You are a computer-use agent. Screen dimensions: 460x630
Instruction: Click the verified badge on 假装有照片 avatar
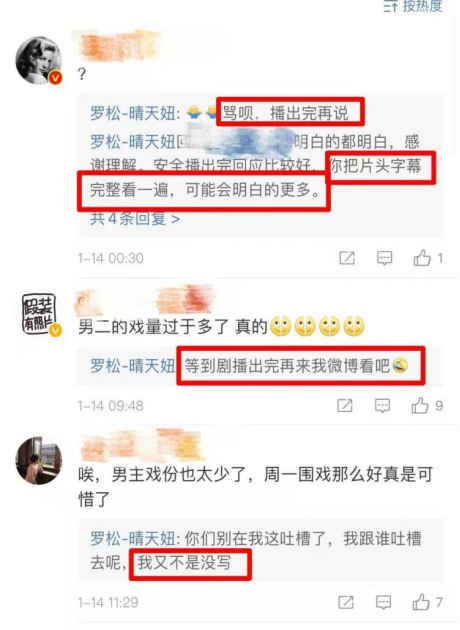click(55, 330)
